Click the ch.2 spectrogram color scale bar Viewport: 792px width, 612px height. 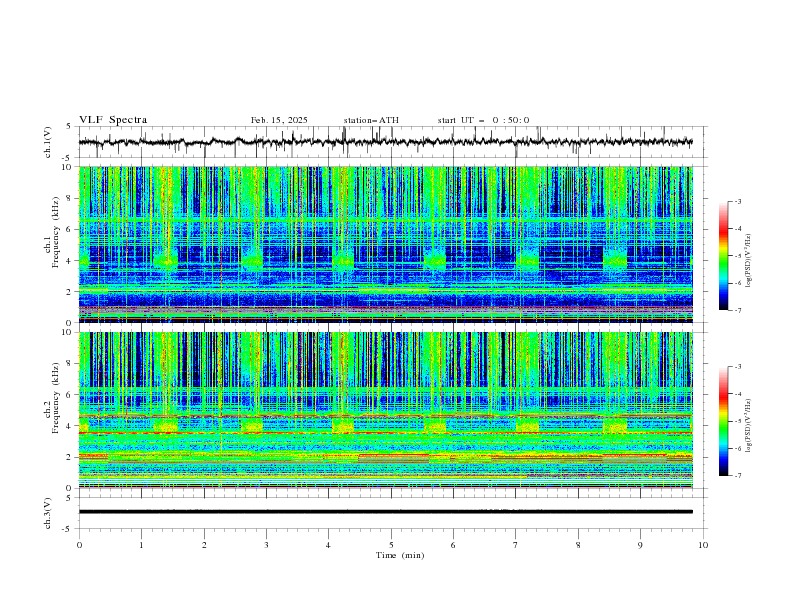724,421
